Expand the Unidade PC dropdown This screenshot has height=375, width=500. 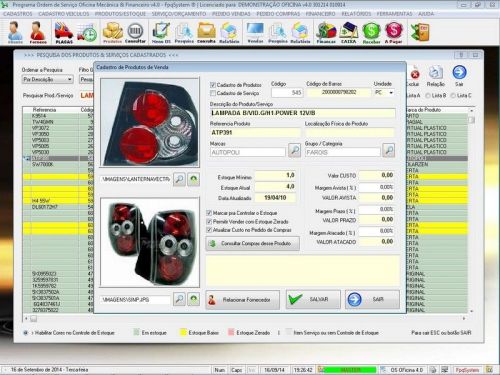click(x=391, y=92)
